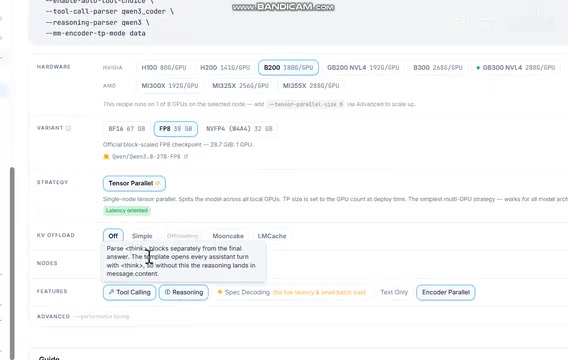Click the FEATURES section label

point(52,291)
